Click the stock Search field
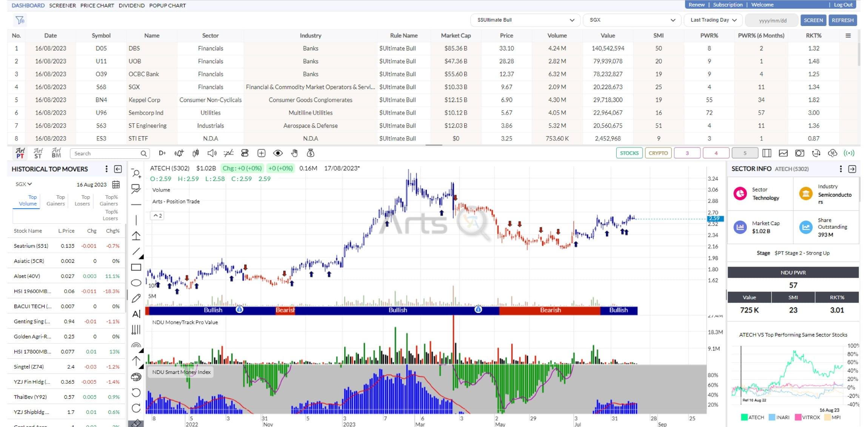Image resolution: width=868 pixels, height=427 pixels. tap(110, 153)
